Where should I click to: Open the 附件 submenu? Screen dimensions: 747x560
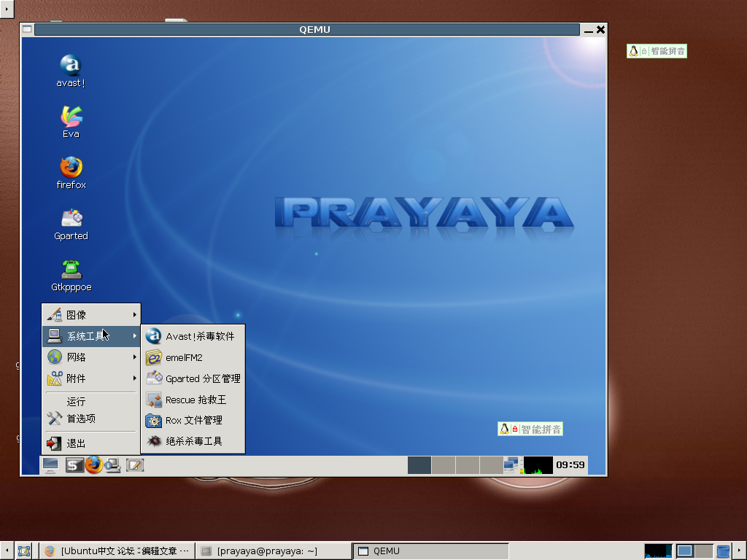pyautogui.click(x=91, y=378)
